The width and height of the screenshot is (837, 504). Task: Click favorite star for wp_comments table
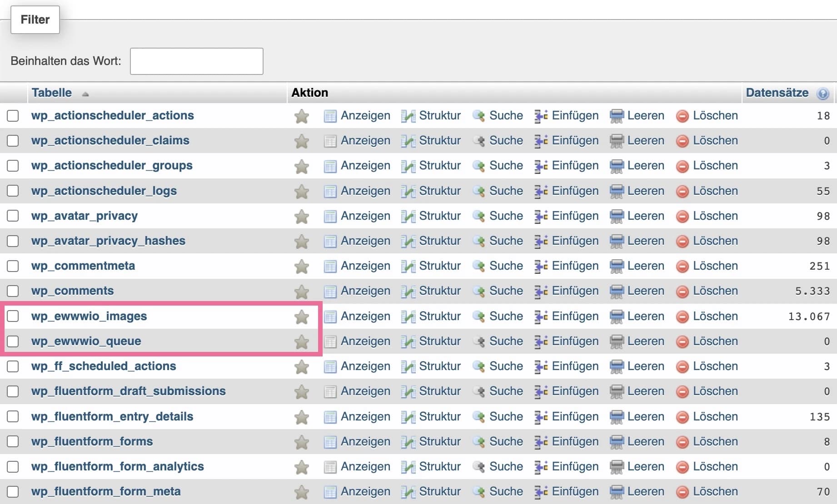(x=301, y=292)
